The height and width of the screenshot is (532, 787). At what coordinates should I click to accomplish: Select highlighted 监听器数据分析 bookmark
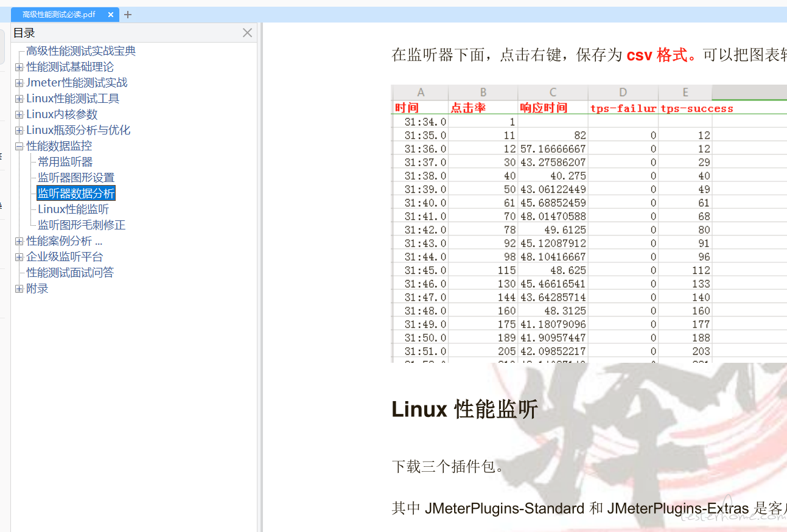click(76, 194)
